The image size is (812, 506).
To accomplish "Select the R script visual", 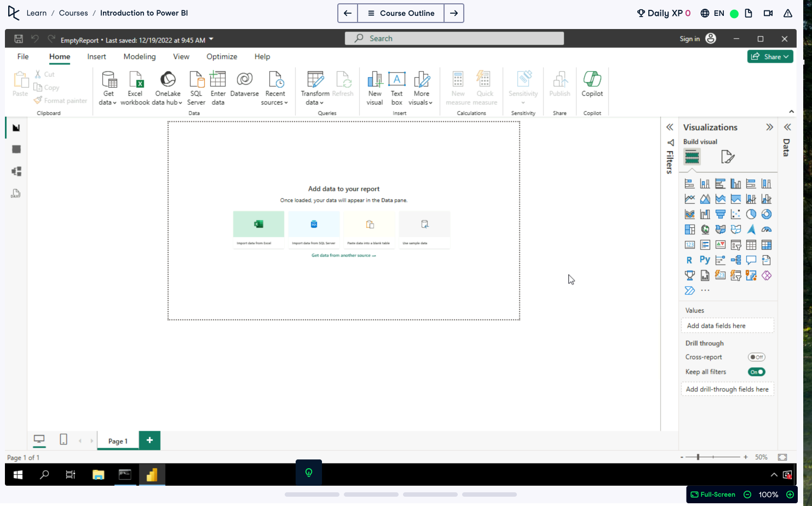I will tap(690, 260).
